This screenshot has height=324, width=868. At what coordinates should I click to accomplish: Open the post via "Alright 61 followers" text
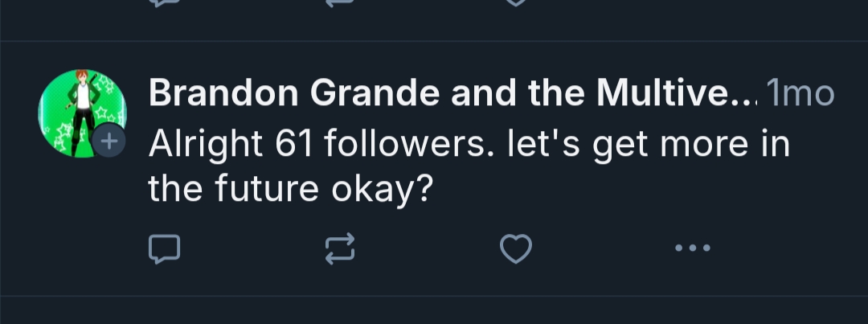tap(321, 146)
